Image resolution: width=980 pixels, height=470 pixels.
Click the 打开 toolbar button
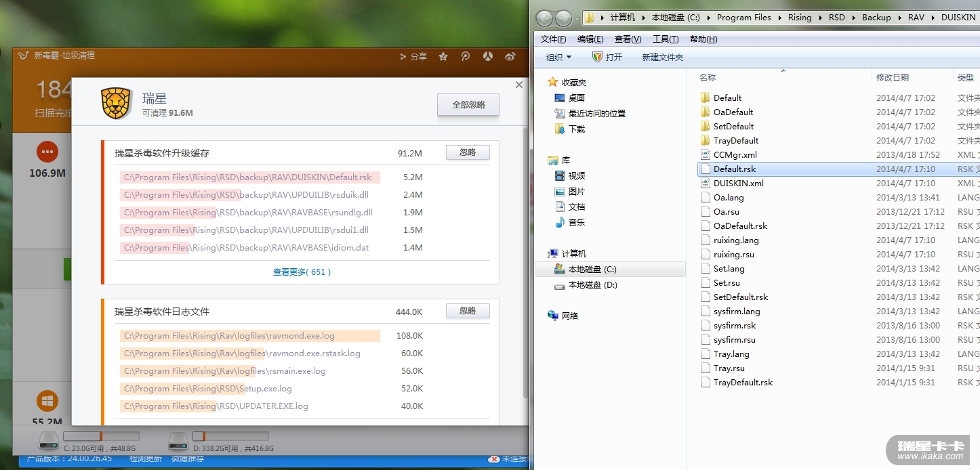pyautogui.click(x=607, y=58)
